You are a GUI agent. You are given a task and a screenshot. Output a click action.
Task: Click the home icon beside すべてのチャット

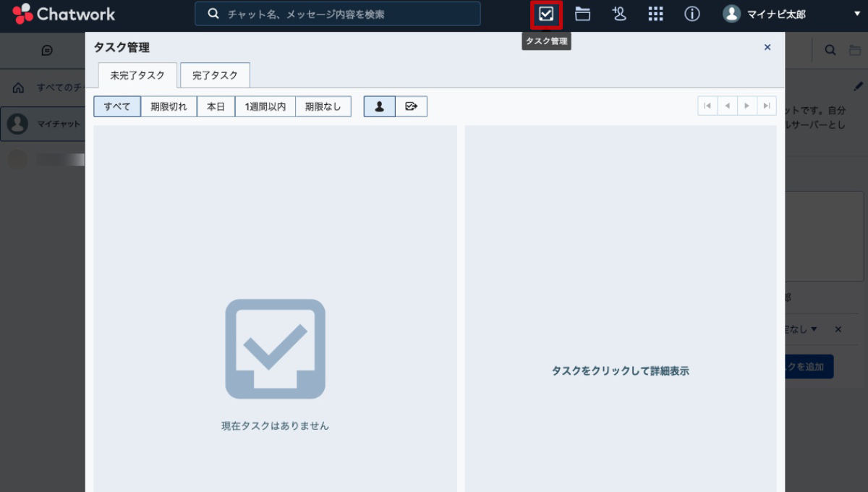pyautogui.click(x=18, y=88)
